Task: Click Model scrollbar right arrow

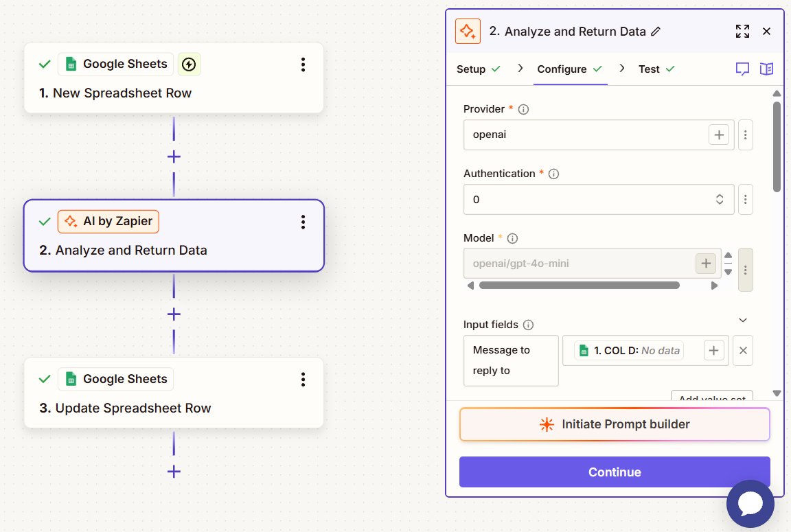Action: 714,286
